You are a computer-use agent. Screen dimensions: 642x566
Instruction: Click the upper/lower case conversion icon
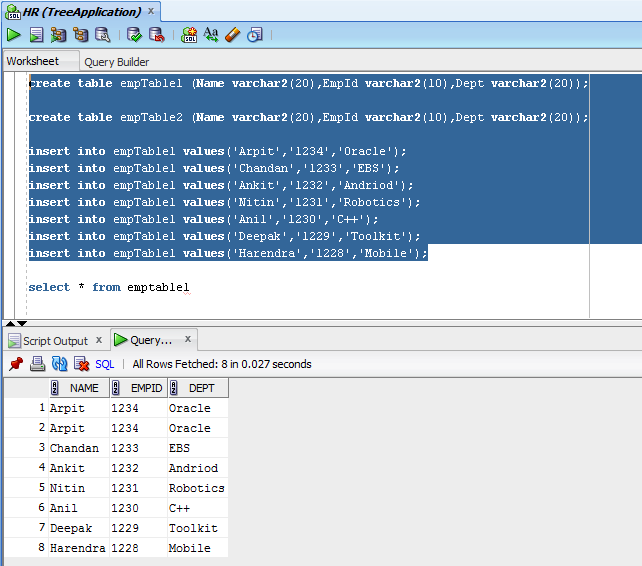pyautogui.click(x=211, y=35)
